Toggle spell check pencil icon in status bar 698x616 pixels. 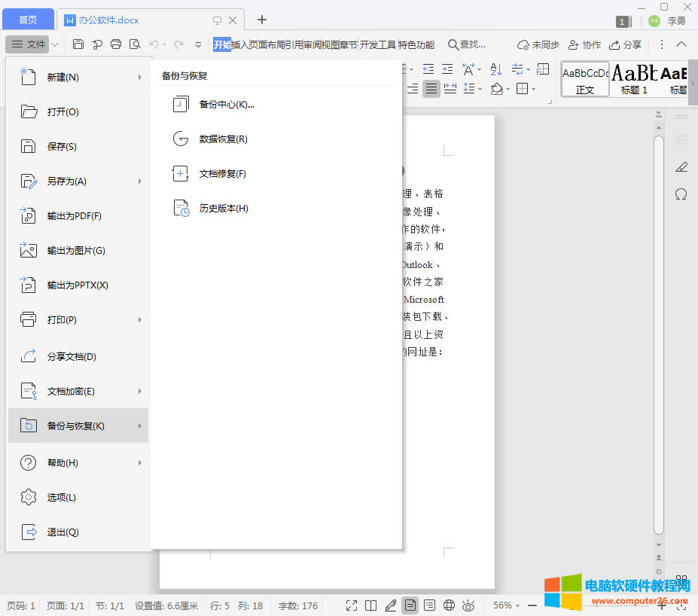(390, 605)
